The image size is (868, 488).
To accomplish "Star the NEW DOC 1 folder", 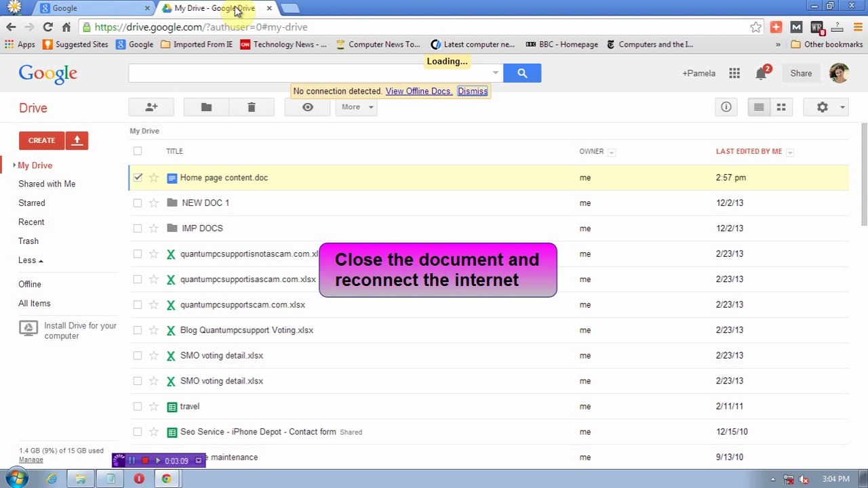I will pyautogui.click(x=154, y=203).
